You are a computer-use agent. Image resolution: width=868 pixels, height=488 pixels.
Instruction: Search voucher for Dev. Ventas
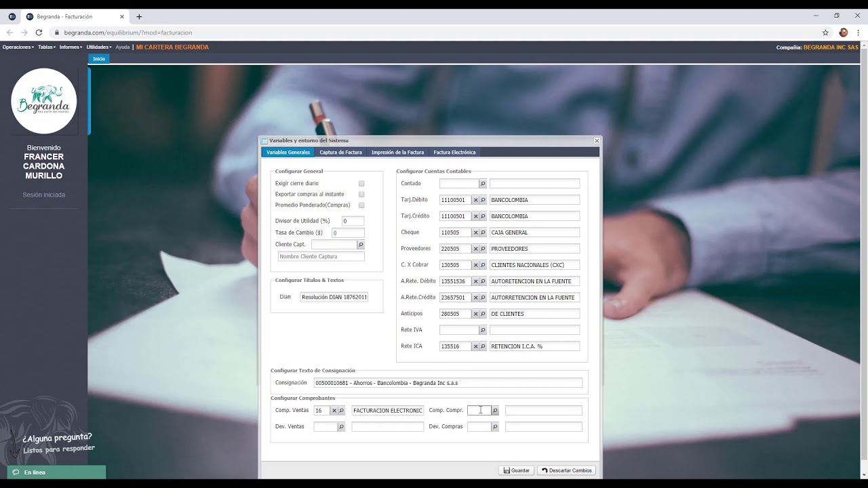341,427
